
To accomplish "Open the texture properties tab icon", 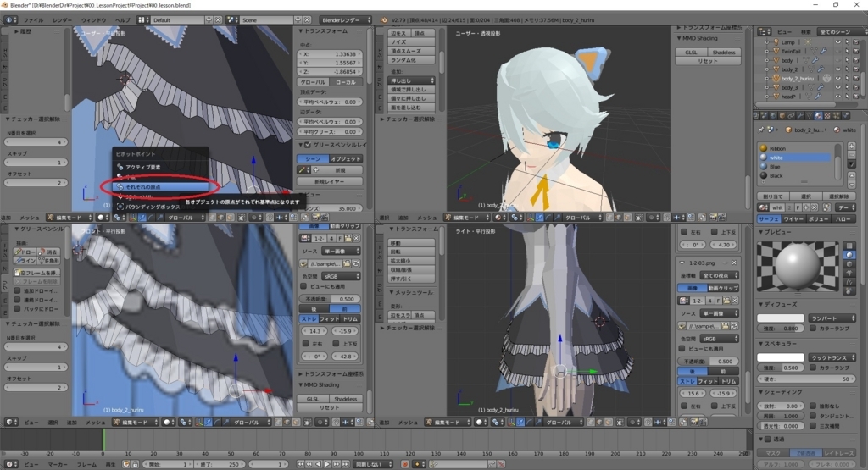I will click(x=827, y=115).
